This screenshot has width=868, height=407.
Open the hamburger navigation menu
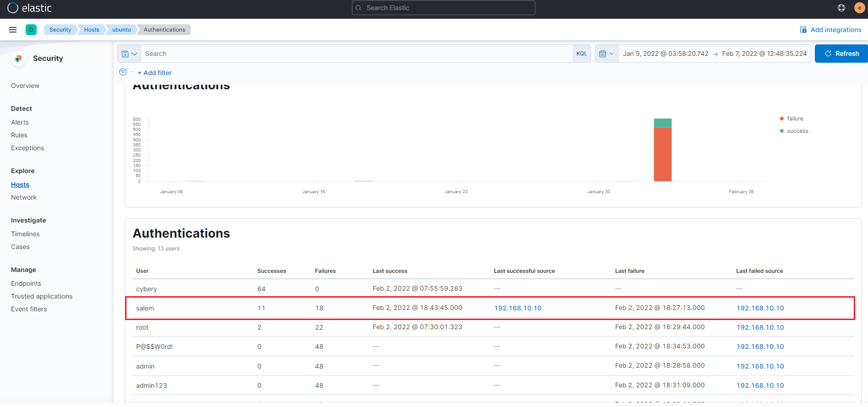pos(13,30)
